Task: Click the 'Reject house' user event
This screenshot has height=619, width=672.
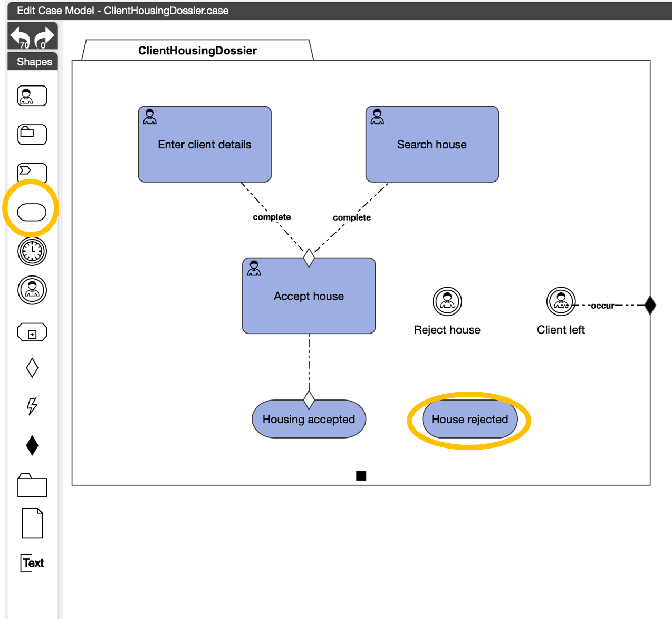Action: (x=447, y=301)
